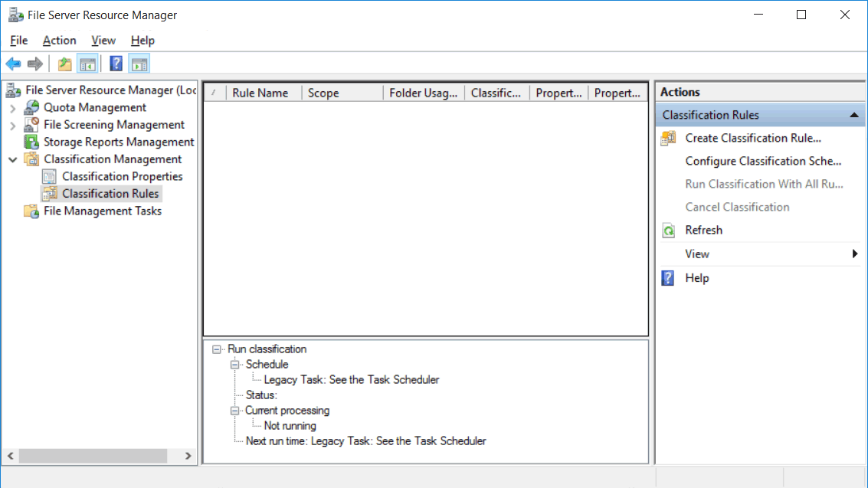Image resolution: width=868 pixels, height=488 pixels.
Task: Sort by the Classification column header
Action: pos(497,93)
